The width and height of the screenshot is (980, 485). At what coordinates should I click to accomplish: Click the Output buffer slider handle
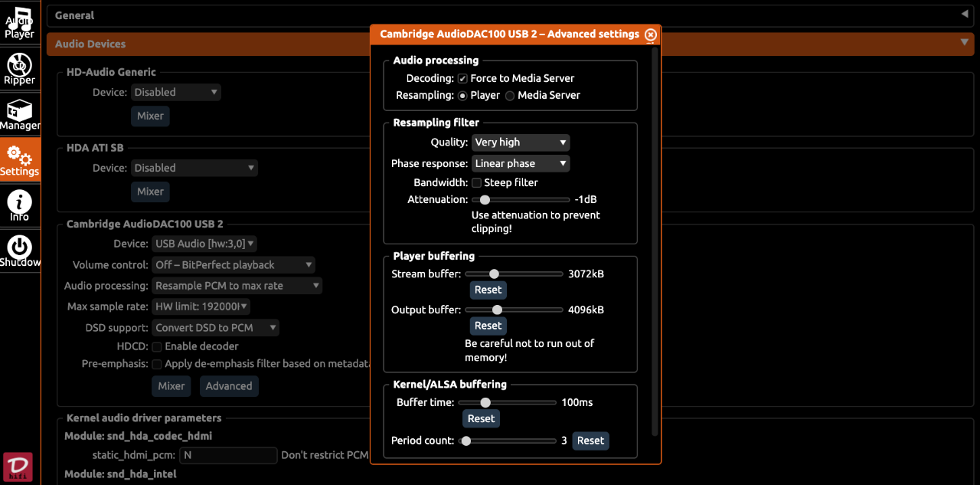497,310
